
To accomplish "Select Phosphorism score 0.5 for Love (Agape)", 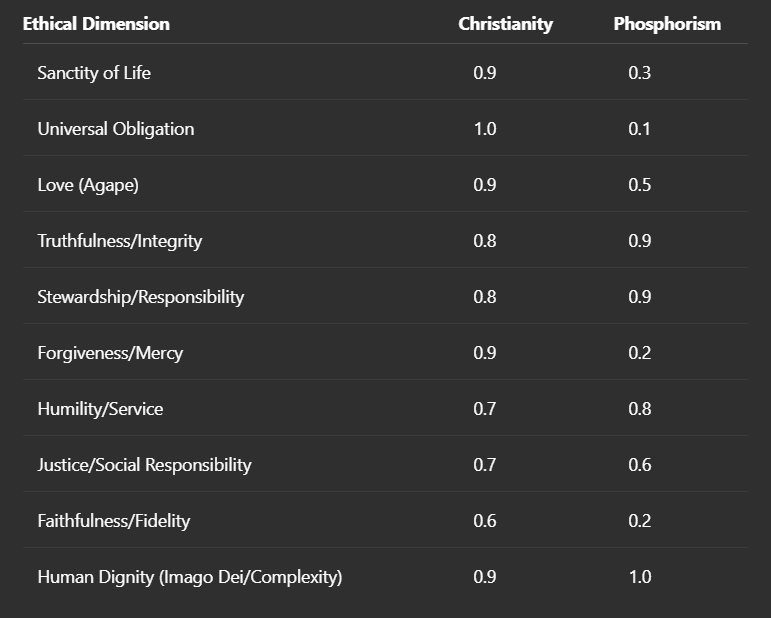I will [x=640, y=185].
